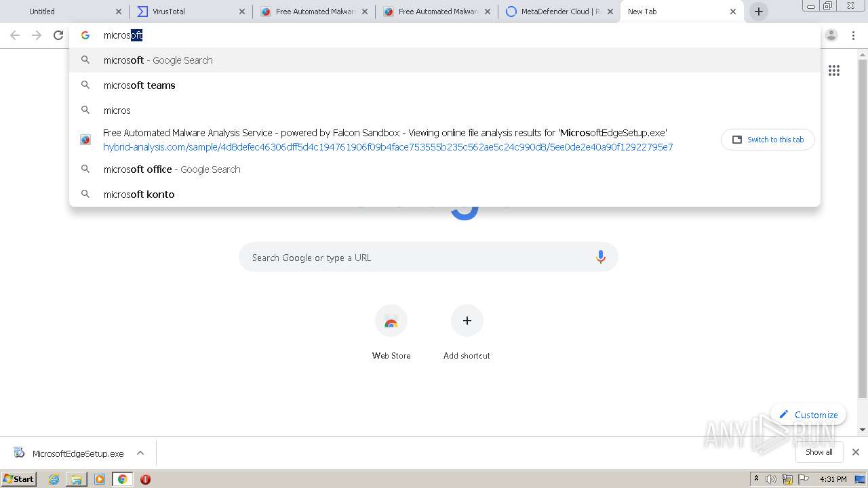The image size is (868, 488).
Task: Open the media player taskbar icon
Action: 100,479
